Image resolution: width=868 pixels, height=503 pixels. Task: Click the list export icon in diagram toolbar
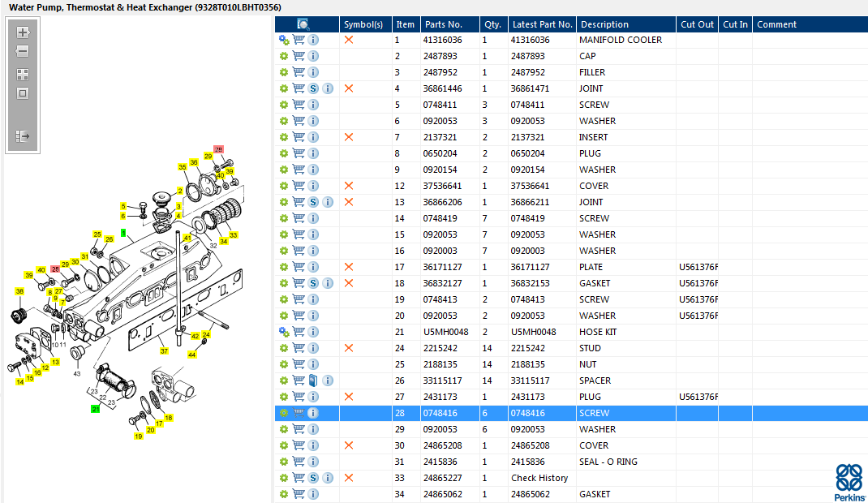click(23, 136)
